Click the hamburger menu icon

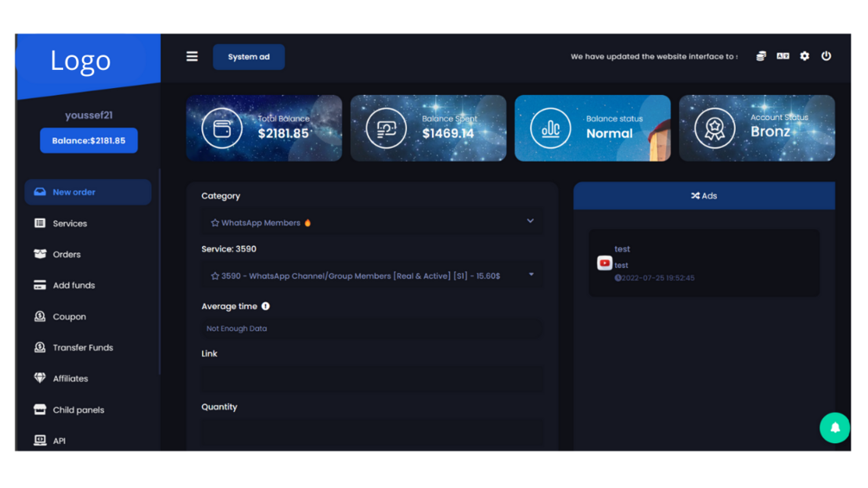point(192,57)
